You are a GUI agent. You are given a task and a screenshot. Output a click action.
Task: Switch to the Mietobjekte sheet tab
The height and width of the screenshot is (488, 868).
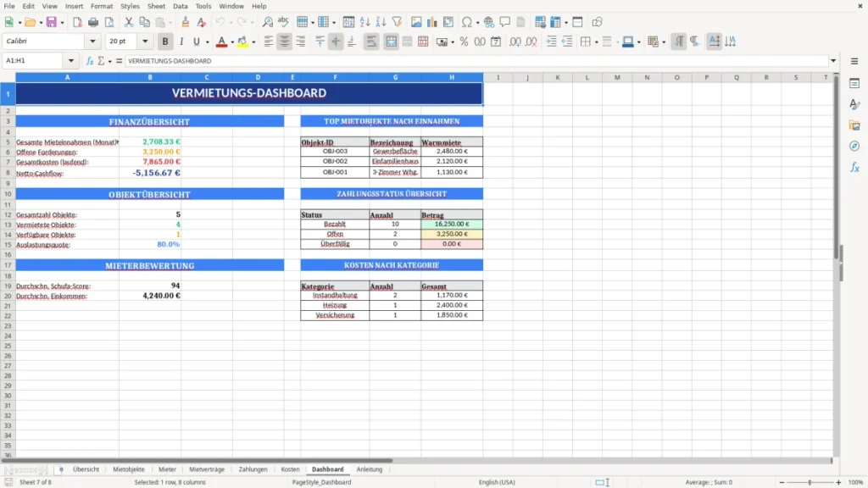point(129,469)
